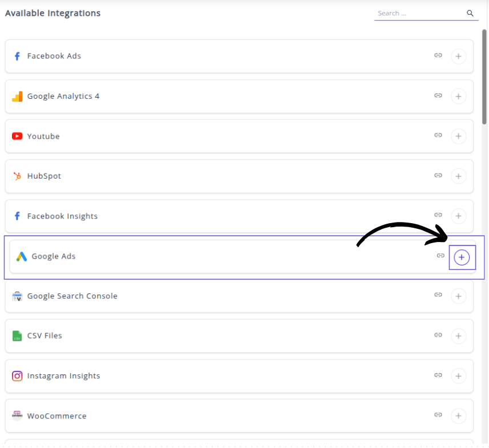Click the WooCommerce logo icon

(x=17, y=416)
